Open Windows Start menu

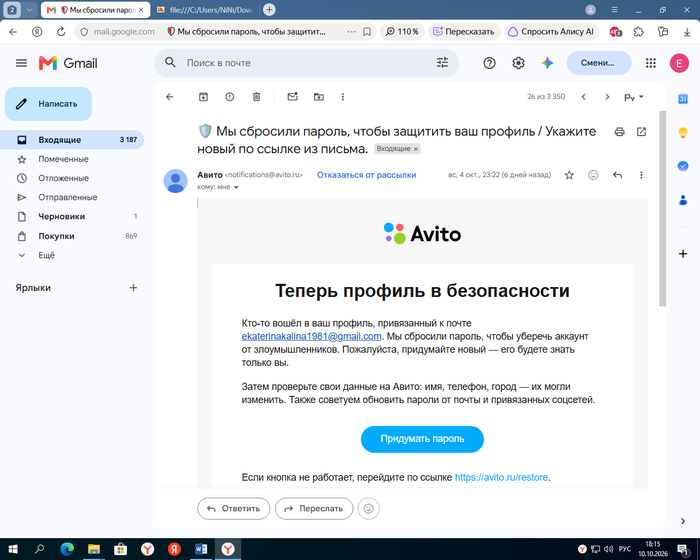click(12, 549)
